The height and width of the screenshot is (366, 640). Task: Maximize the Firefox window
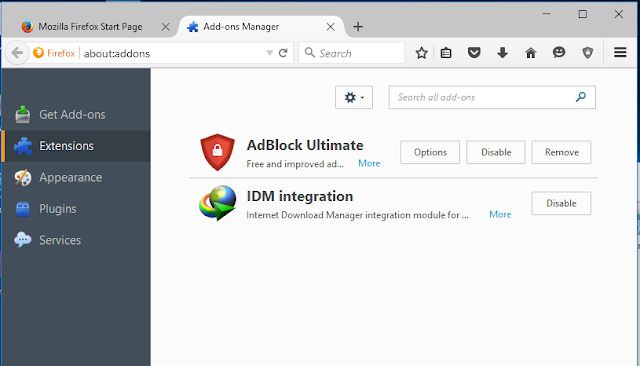[582, 14]
